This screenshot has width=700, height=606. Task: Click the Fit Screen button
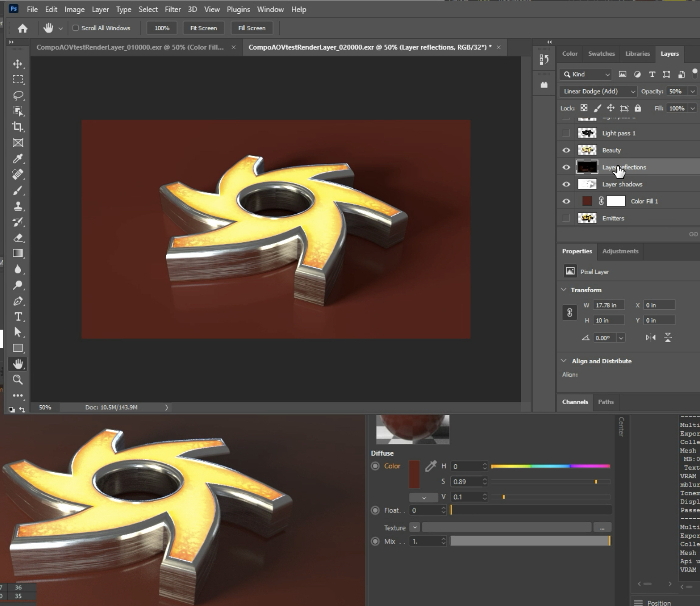(203, 28)
